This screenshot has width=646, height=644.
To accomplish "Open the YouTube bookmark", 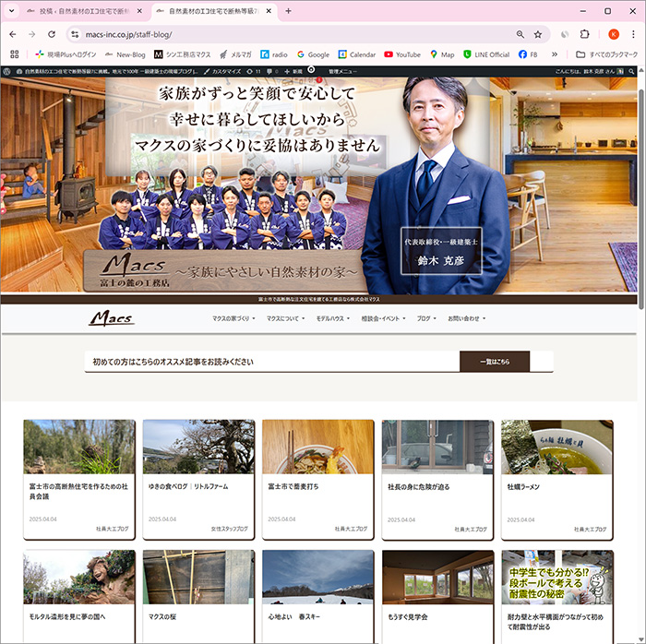I will click(x=402, y=54).
